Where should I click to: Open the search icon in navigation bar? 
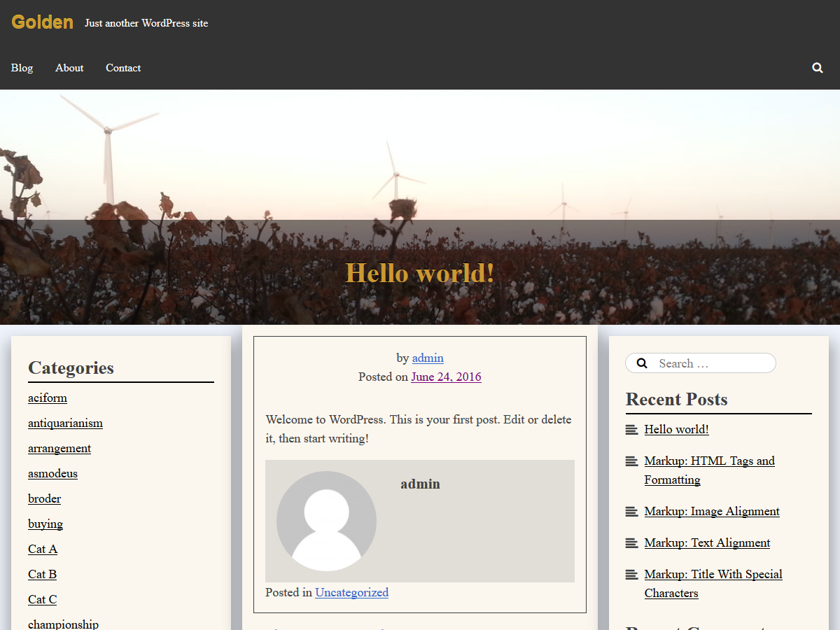point(817,68)
